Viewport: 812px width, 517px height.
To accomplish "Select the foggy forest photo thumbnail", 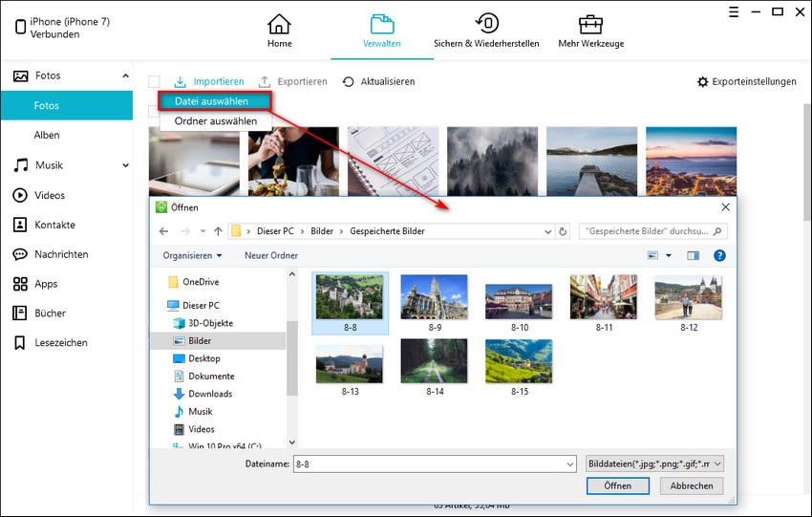I will point(493,162).
